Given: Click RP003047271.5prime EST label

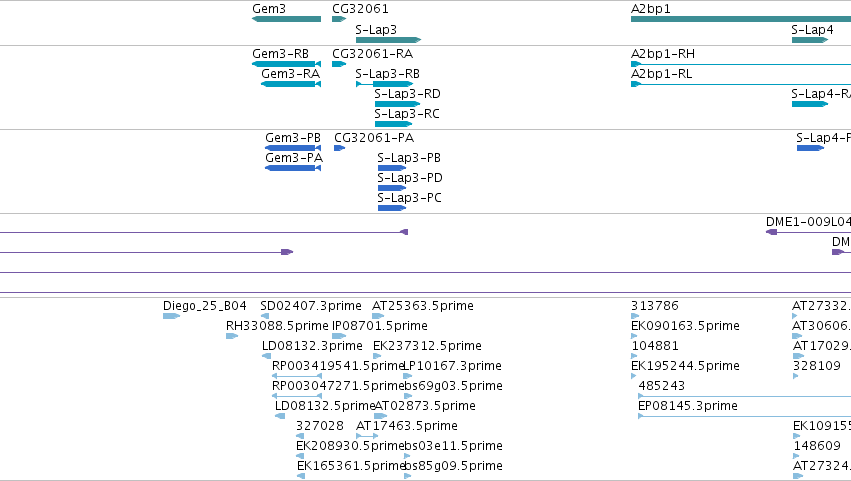Looking at the screenshot, I should coord(339,386).
